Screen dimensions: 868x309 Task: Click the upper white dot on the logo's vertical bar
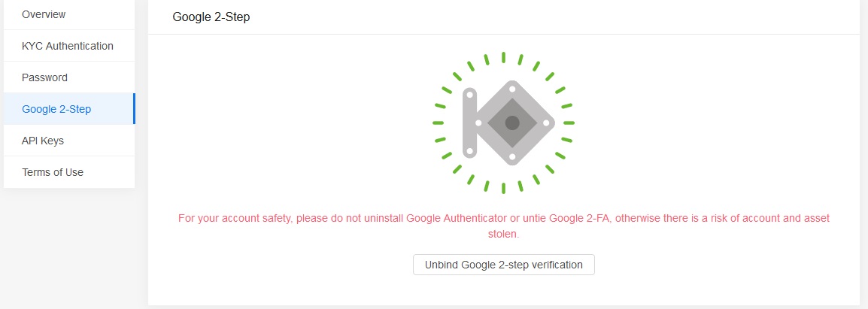pyautogui.click(x=469, y=95)
